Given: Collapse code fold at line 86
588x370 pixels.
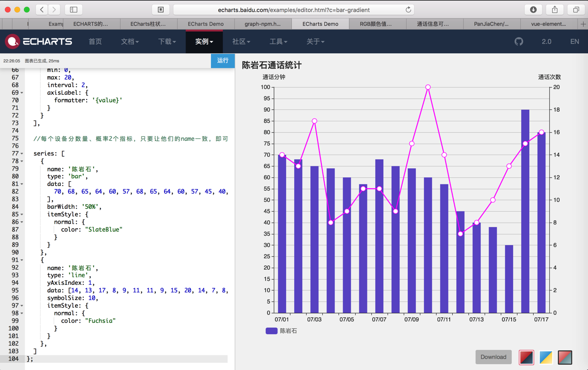Looking at the screenshot, I should tap(22, 222).
